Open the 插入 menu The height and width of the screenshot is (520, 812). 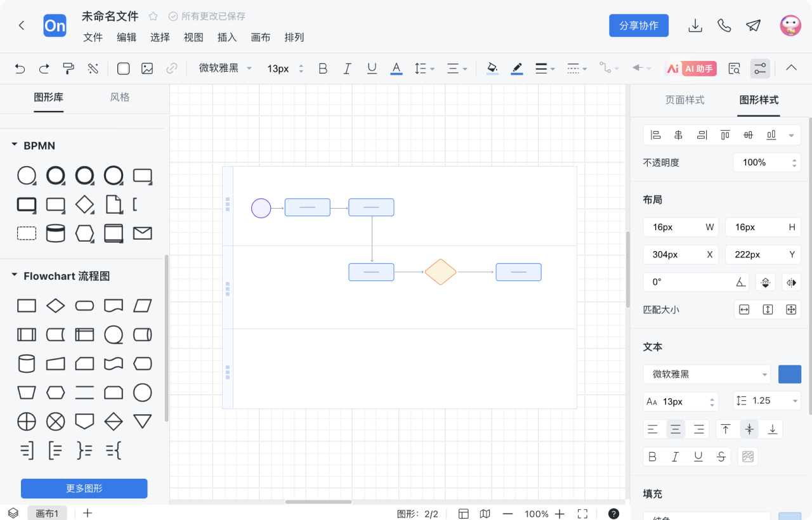(226, 37)
